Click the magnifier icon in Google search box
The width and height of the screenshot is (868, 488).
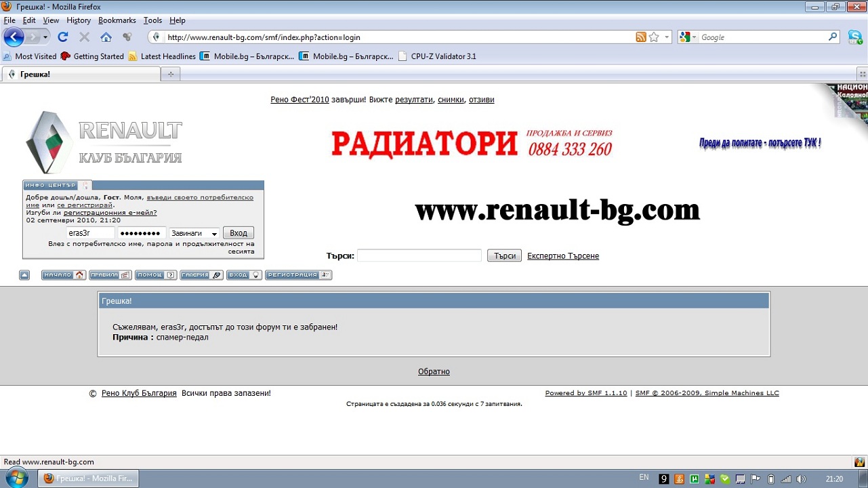[x=833, y=37]
